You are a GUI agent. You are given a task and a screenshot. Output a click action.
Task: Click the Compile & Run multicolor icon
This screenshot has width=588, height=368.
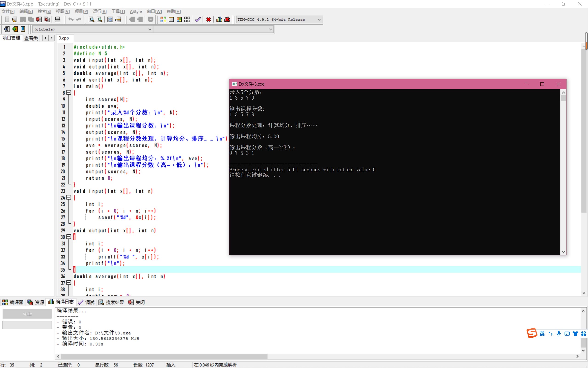(179, 20)
